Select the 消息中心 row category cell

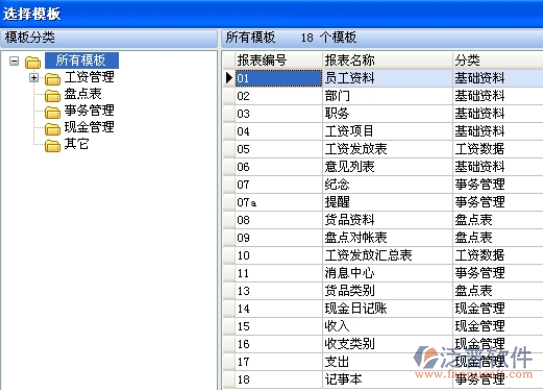(x=498, y=273)
